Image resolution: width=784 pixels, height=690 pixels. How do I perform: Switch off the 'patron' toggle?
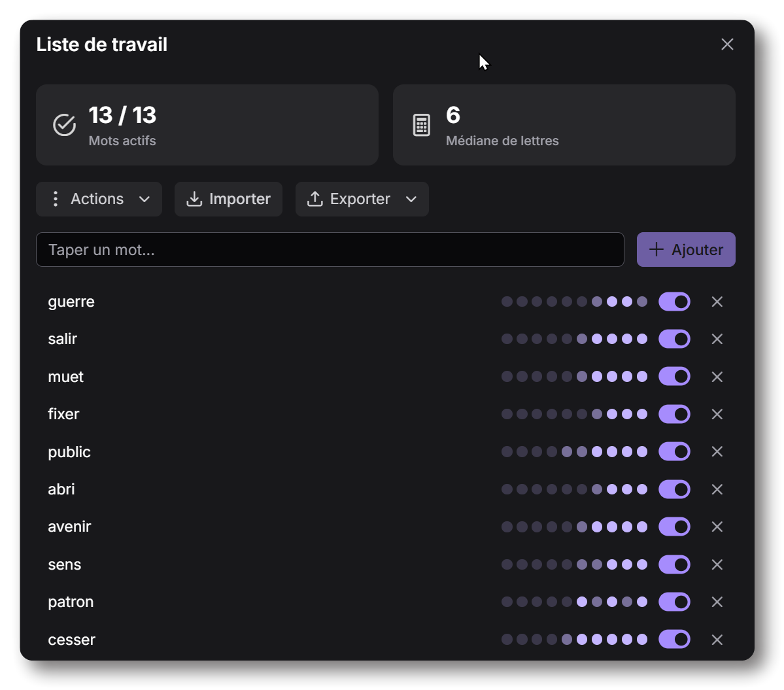(674, 602)
